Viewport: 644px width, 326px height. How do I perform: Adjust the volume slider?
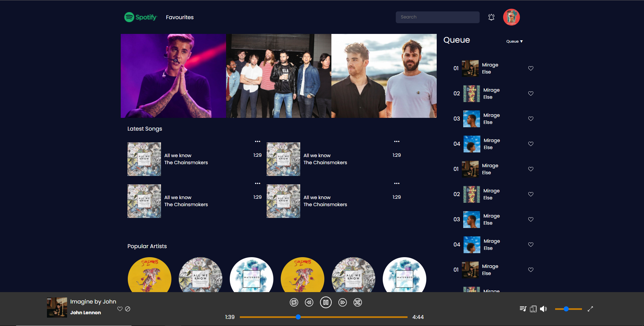pyautogui.click(x=569, y=309)
